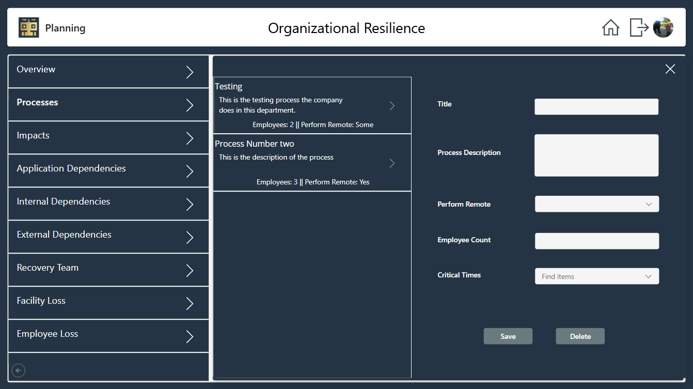Open the Recovery Team section
693x389 pixels.
(108, 270)
